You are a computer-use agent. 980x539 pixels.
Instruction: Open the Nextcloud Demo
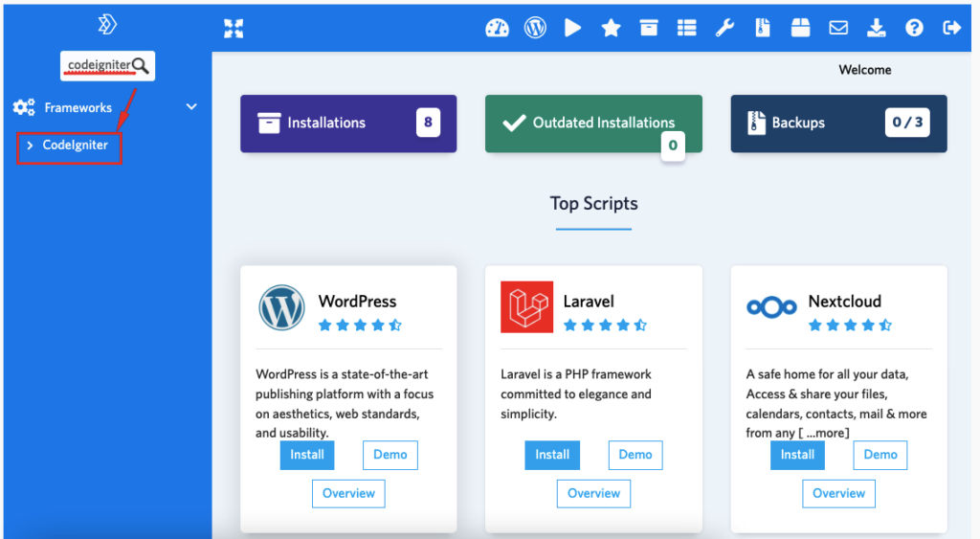[880, 455]
